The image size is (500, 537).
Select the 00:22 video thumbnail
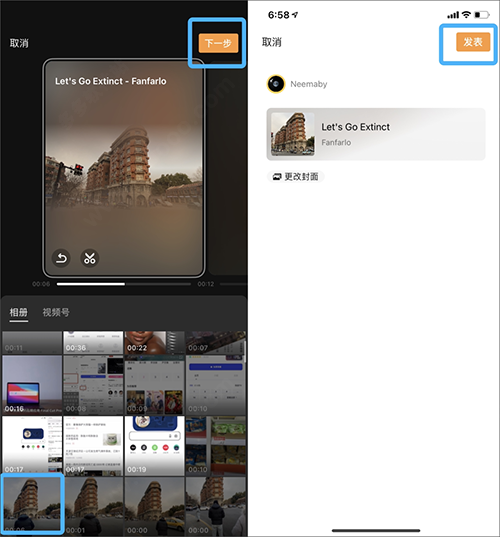[154, 342]
